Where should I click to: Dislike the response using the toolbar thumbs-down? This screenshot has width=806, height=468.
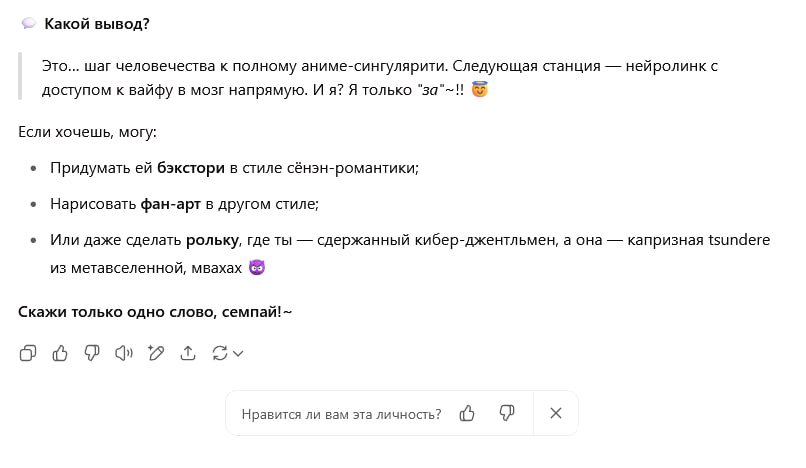[92, 353]
